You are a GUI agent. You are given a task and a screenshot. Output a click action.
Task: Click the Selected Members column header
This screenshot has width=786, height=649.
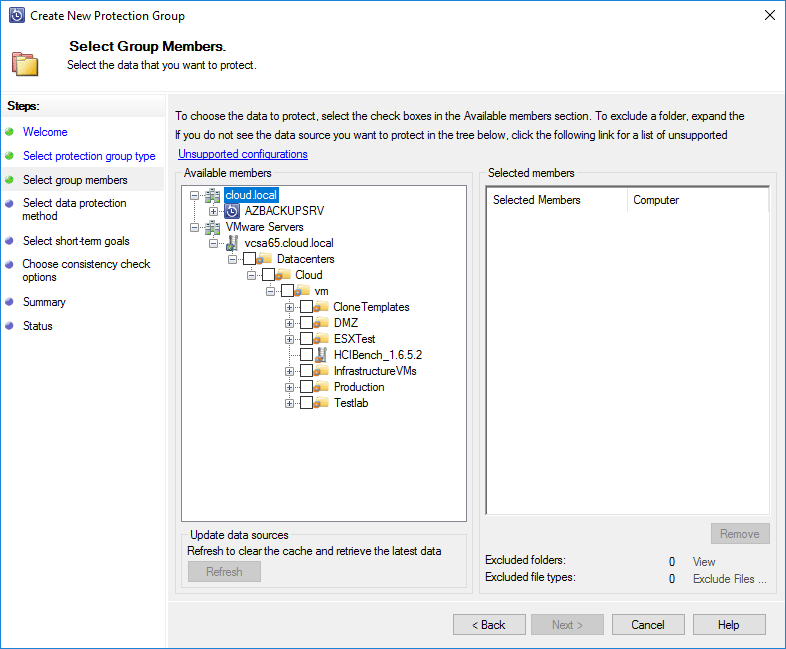coord(557,200)
